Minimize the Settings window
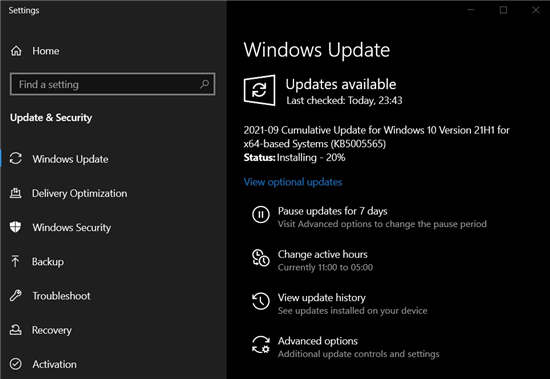 pos(471,10)
